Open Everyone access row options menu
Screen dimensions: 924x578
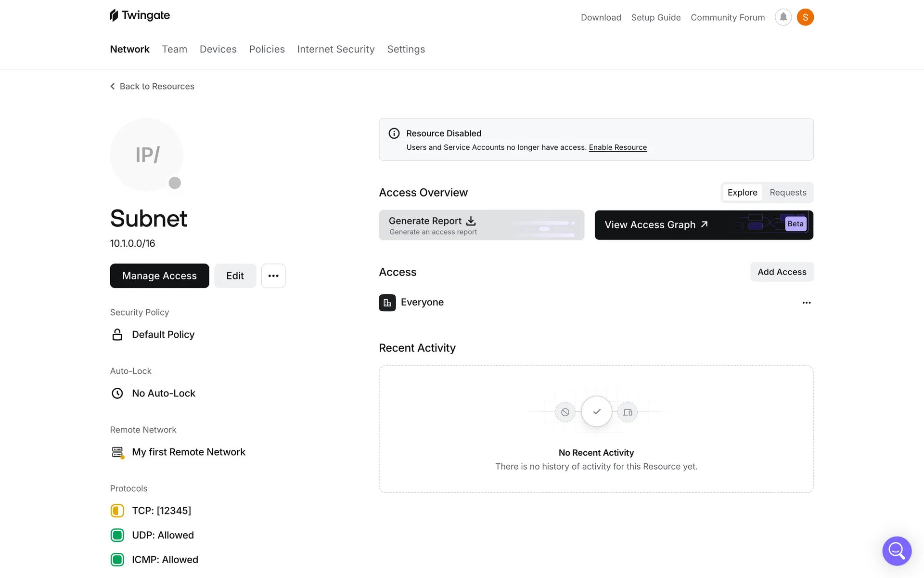tap(807, 302)
